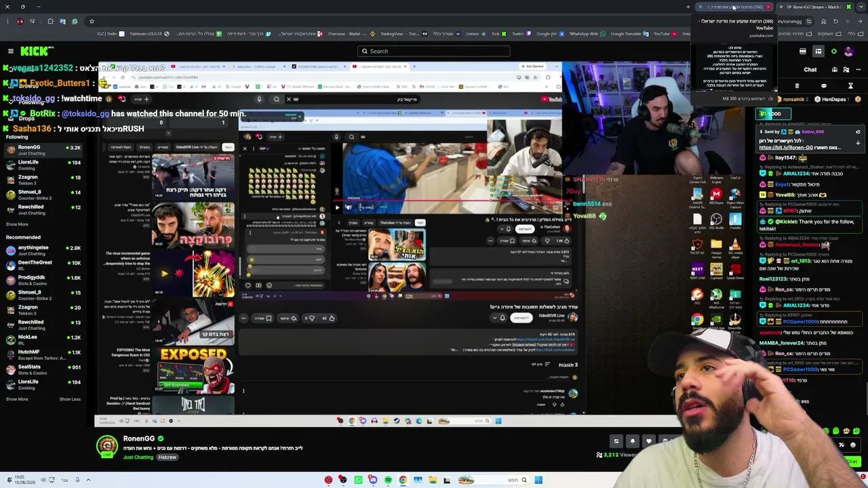Screen dimensions: 868x488
Task: Switch to the RonenGG Stream browser tab
Action: tap(814, 7)
